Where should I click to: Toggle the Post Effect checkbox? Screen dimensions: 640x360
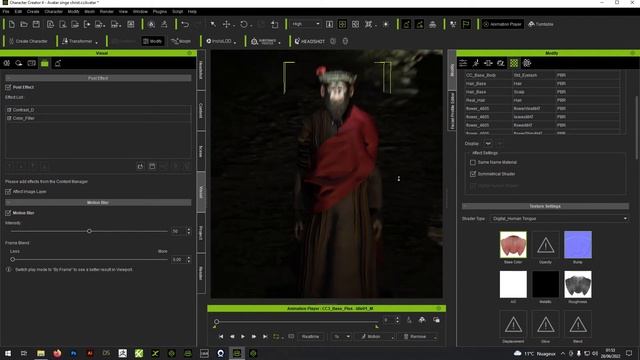pos(8,87)
